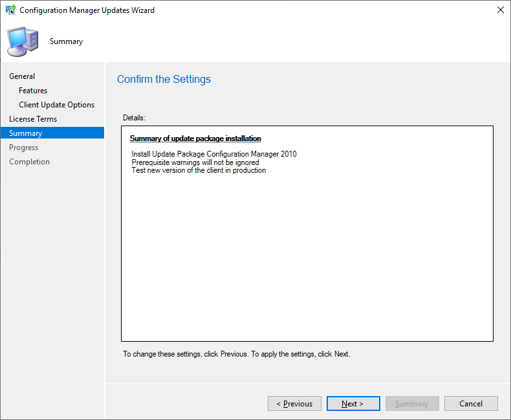Image resolution: width=511 pixels, height=420 pixels.
Task: Jump to the License Terms step
Action: [33, 119]
